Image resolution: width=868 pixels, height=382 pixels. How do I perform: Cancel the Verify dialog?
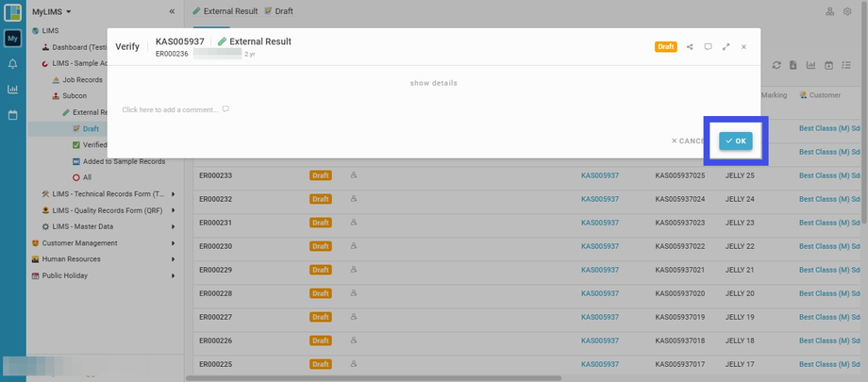click(688, 141)
